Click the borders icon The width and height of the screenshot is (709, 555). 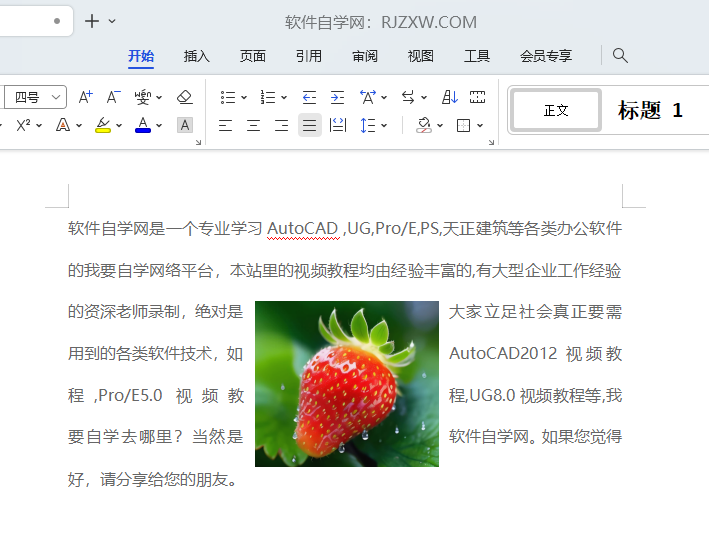point(463,125)
